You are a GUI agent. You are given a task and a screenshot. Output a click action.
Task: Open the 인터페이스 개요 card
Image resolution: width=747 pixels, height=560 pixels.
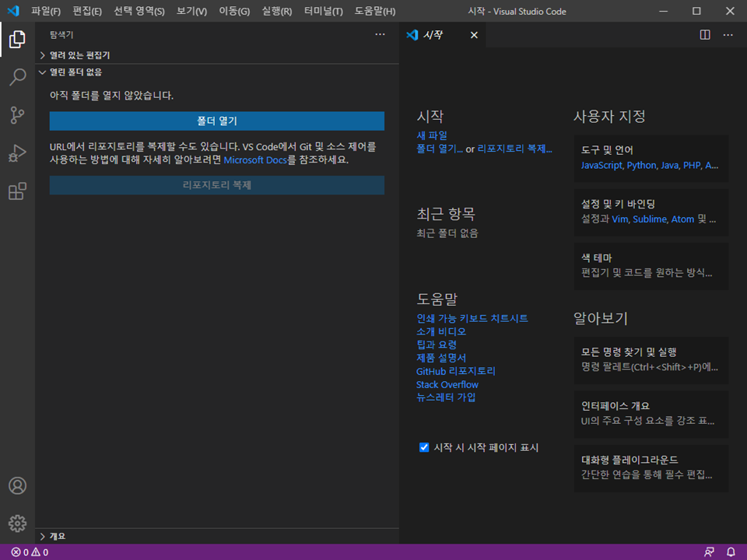click(x=651, y=415)
